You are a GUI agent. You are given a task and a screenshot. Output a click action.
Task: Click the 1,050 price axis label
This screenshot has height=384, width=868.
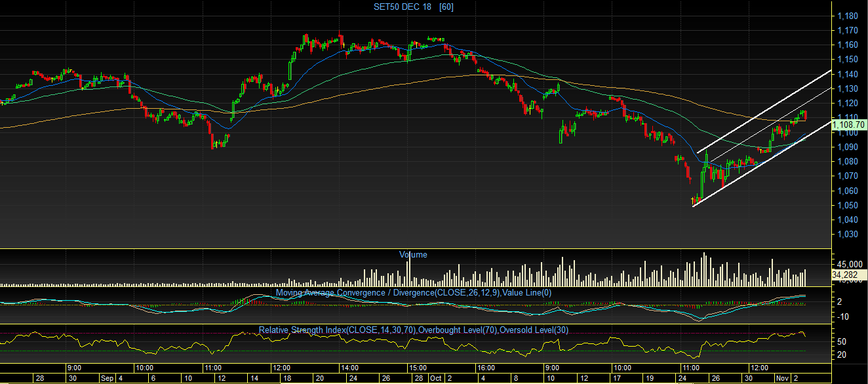tap(848, 205)
